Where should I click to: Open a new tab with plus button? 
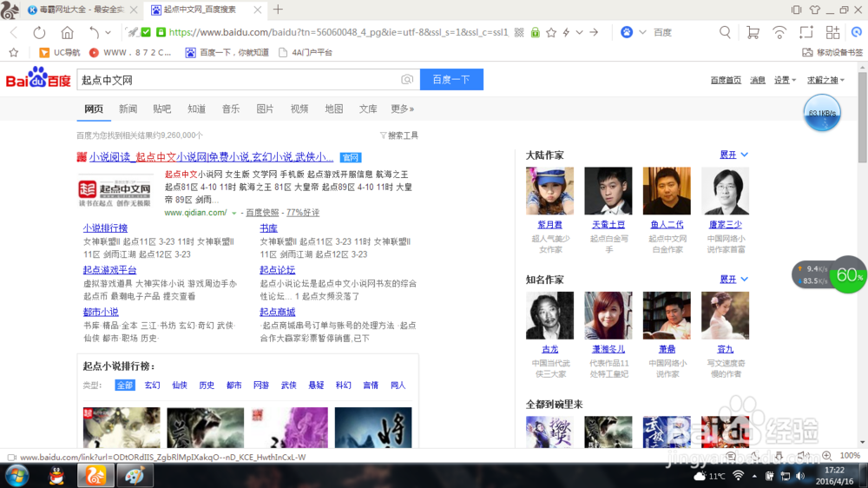pyautogui.click(x=278, y=10)
